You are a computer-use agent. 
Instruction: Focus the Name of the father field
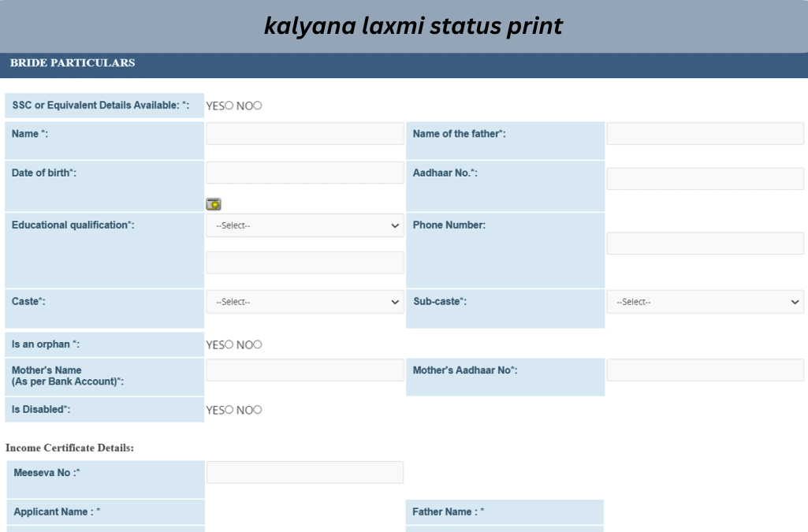(x=705, y=134)
